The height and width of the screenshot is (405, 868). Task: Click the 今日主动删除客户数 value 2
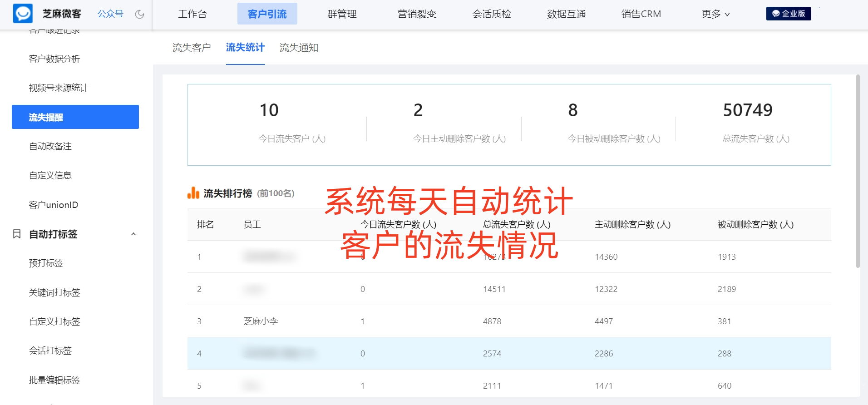click(x=418, y=110)
